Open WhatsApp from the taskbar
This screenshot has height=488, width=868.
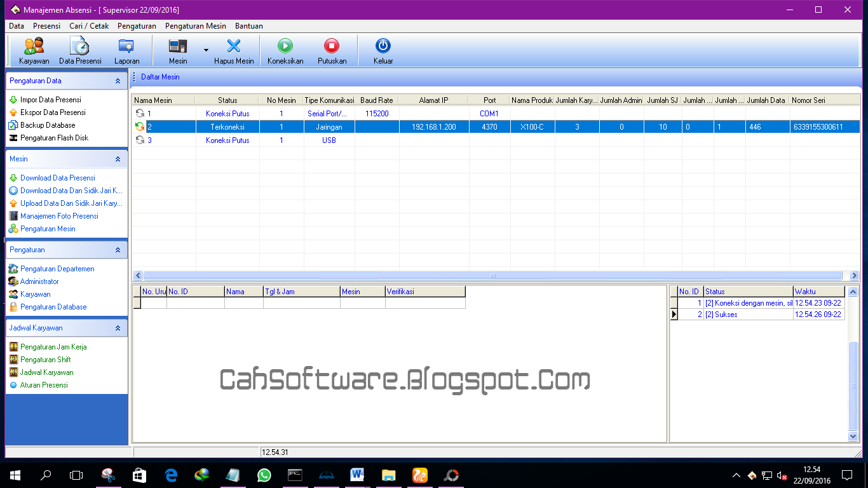264,475
